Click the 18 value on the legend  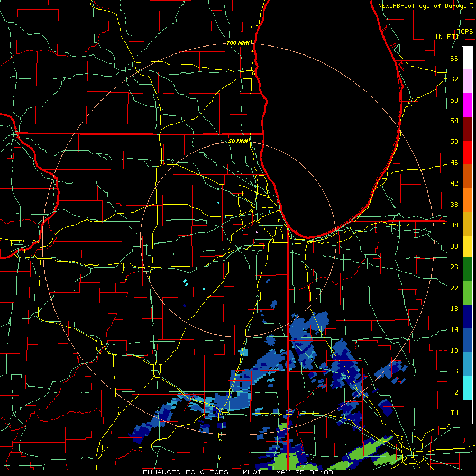click(x=454, y=309)
